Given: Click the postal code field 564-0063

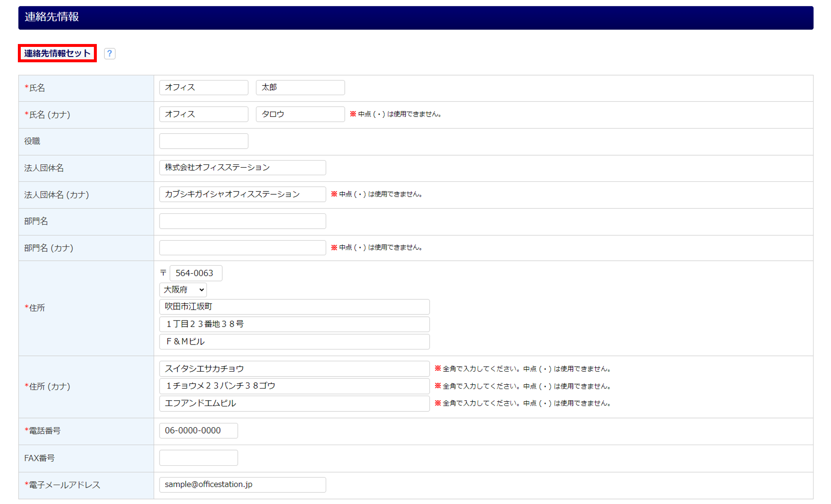Looking at the screenshot, I should [196, 273].
